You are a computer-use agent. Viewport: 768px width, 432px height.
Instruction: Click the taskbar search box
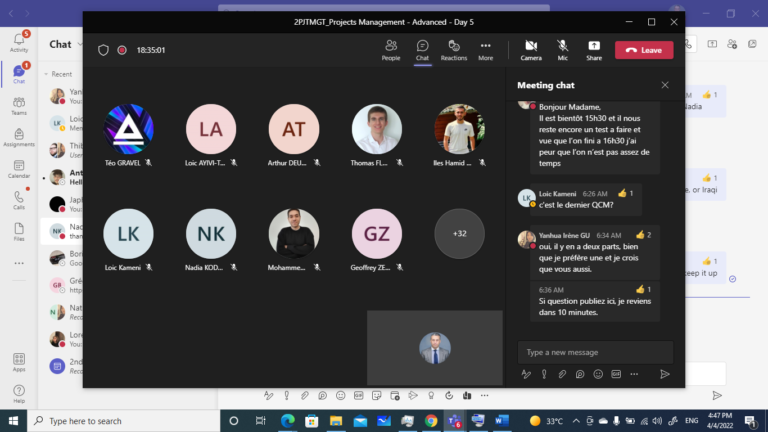[123, 421]
